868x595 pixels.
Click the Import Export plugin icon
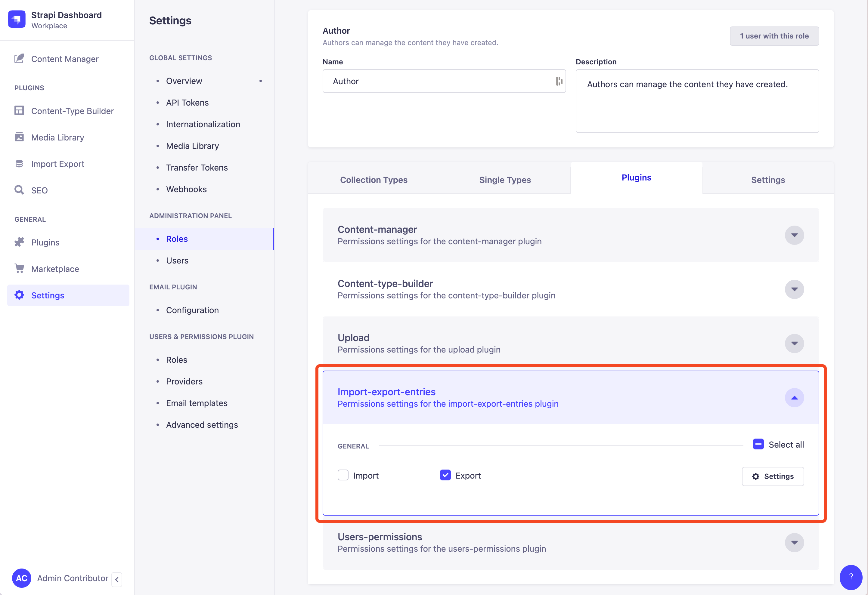tap(18, 163)
